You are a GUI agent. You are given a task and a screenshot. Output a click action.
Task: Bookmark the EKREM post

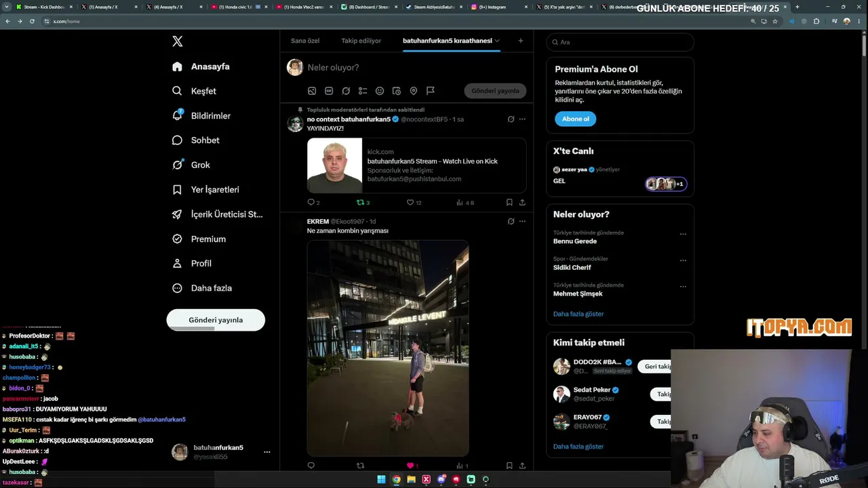[509, 466]
